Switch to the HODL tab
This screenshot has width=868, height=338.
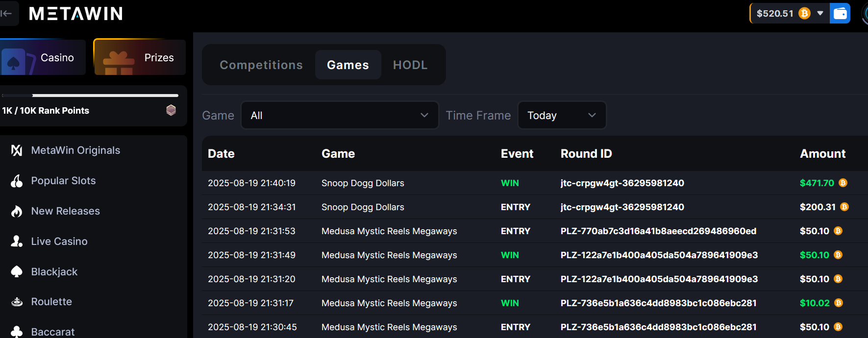tap(410, 65)
